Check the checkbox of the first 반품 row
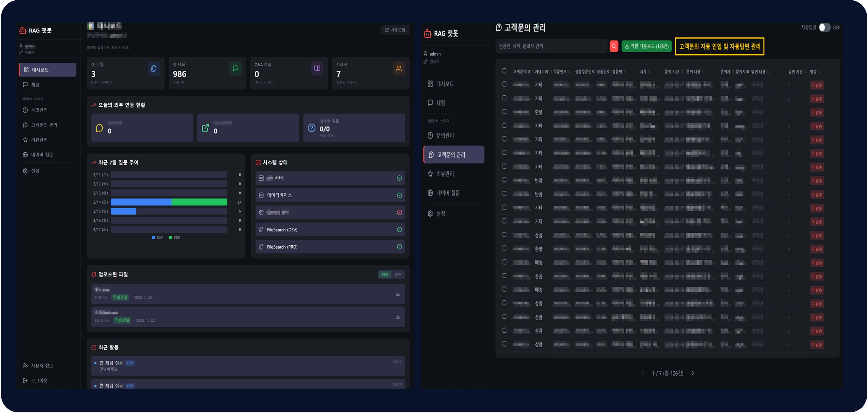The height and width of the screenshot is (413, 868). click(x=504, y=180)
